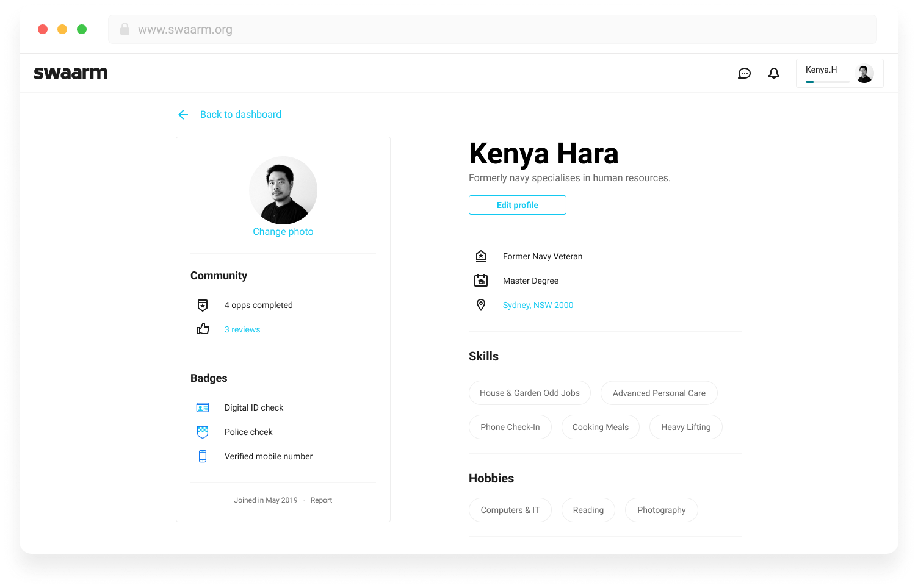The width and height of the screenshot is (918, 588).
Task: Select the House & Garden Odd Jobs skill
Action: (529, 393)
